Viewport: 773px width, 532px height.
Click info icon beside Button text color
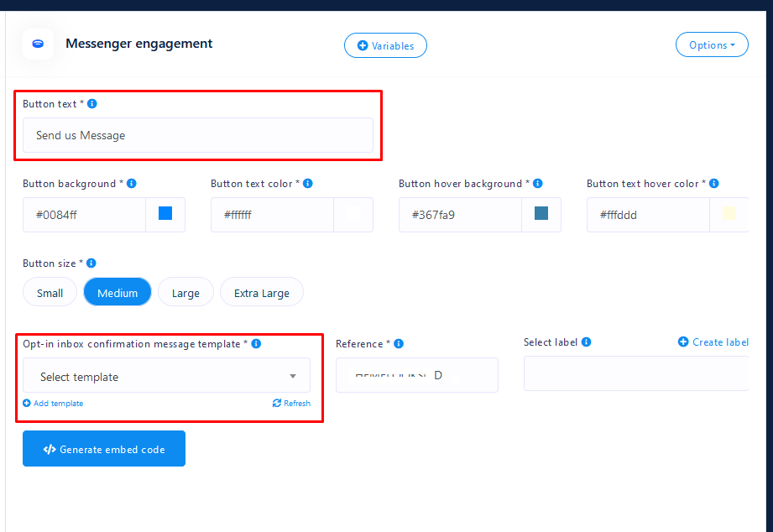click(x=309, y=183)
